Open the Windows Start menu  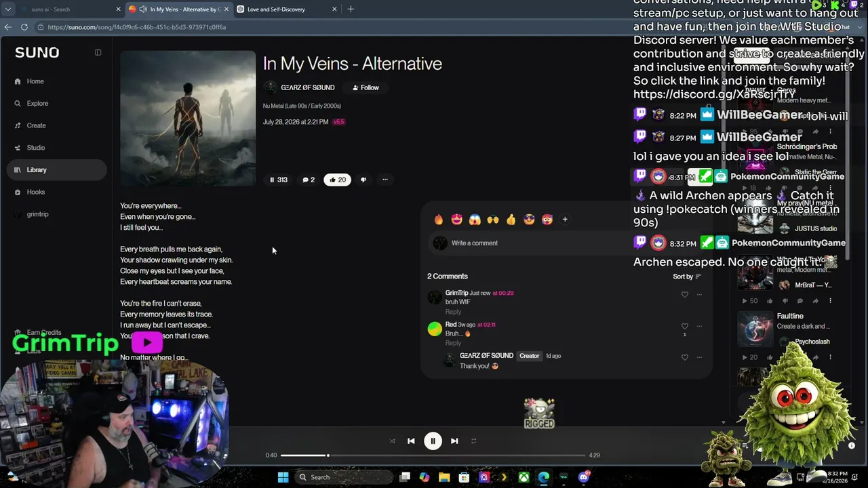[283, 477]
